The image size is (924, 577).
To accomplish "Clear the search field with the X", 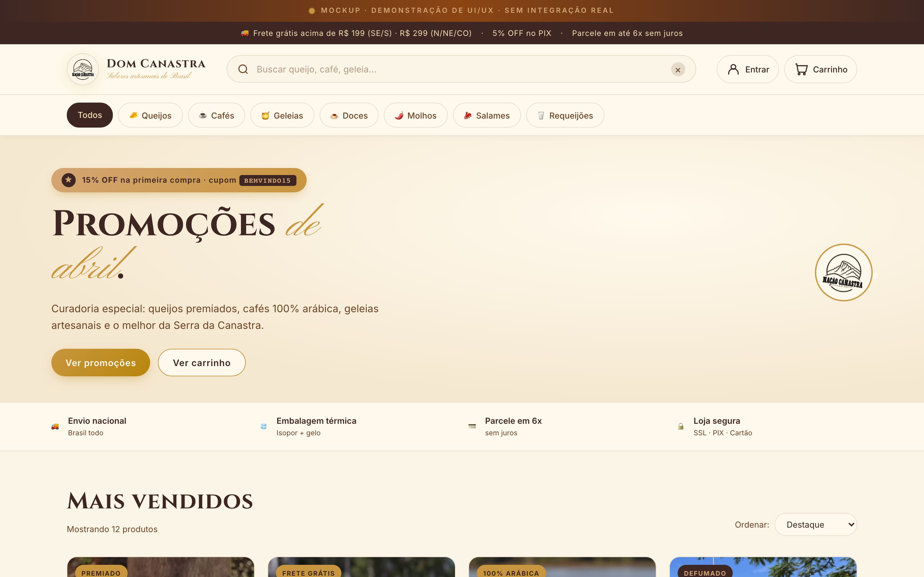I will tap(678, 70).
